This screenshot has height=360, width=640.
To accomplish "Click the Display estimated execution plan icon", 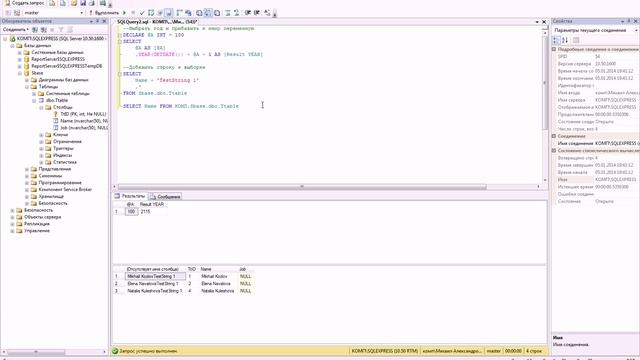I will (151, 13).
